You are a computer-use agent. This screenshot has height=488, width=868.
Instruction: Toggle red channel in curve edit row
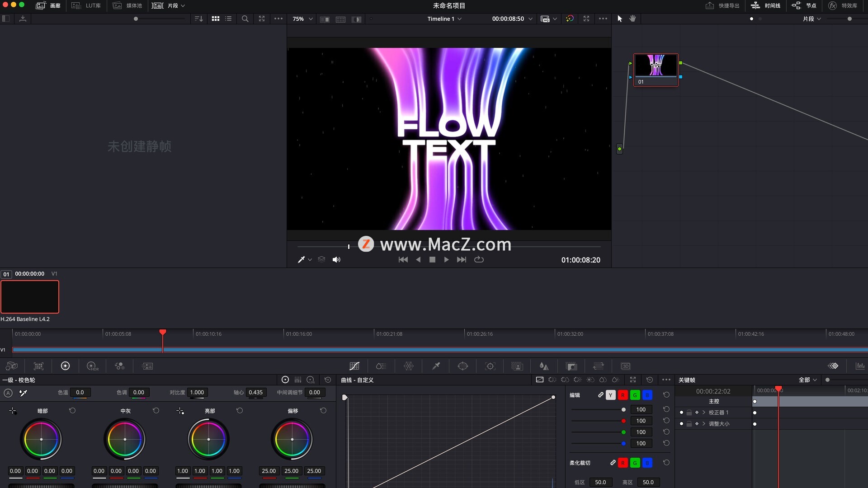(x=623, y=395)
